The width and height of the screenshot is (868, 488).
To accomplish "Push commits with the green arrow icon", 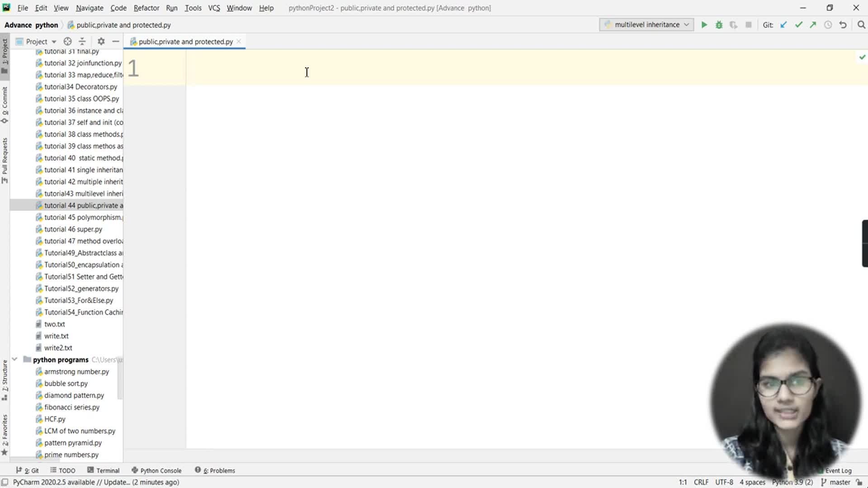I will click(813, 25).
